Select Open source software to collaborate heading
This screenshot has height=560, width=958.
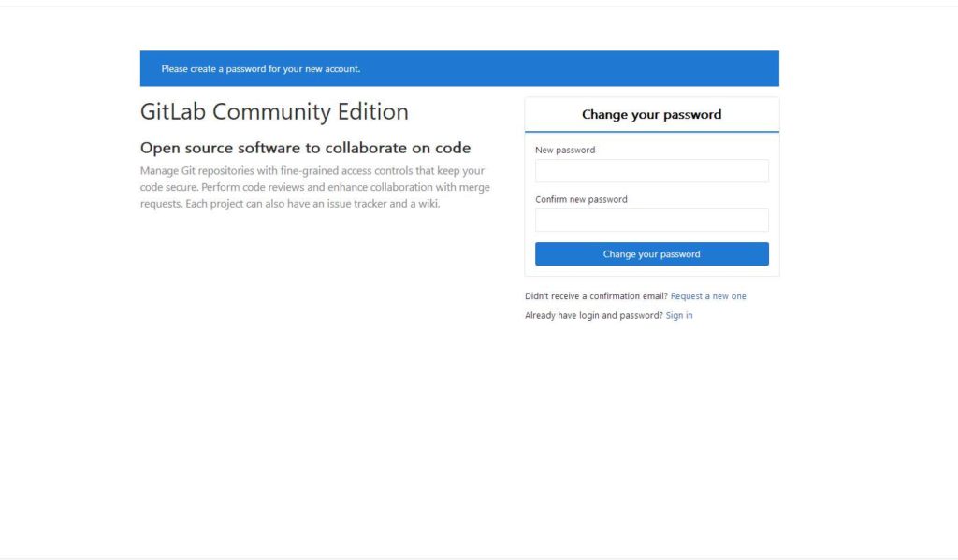coord(306,148)
